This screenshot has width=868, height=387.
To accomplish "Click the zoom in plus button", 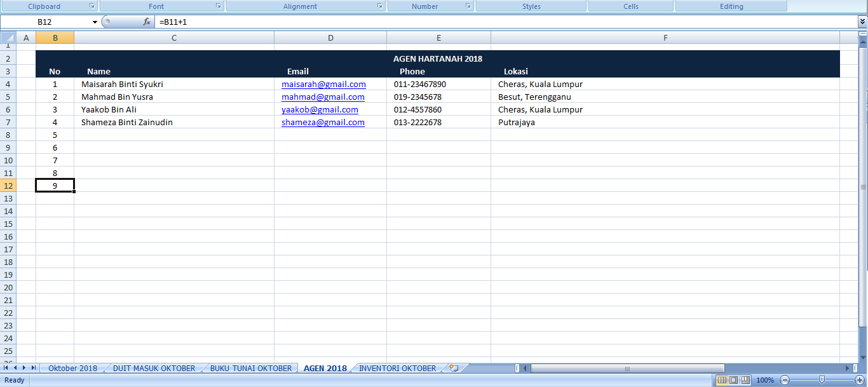I will [859, 380].
